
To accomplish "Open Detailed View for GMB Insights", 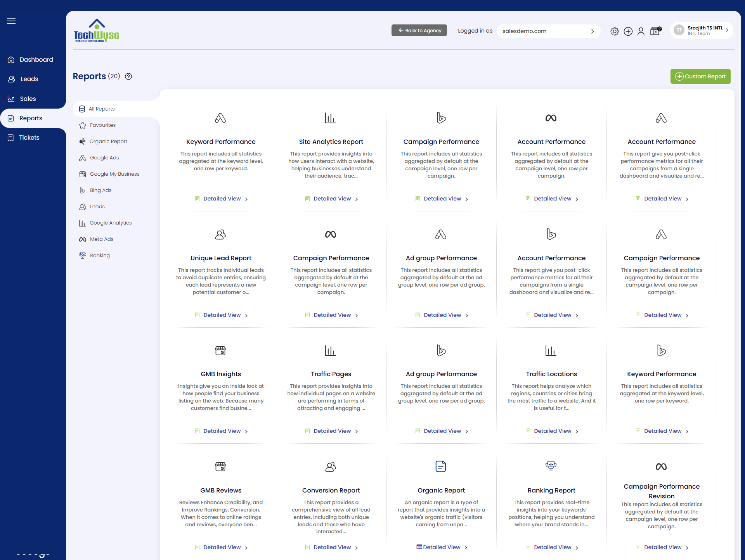I will click(222, 431).
